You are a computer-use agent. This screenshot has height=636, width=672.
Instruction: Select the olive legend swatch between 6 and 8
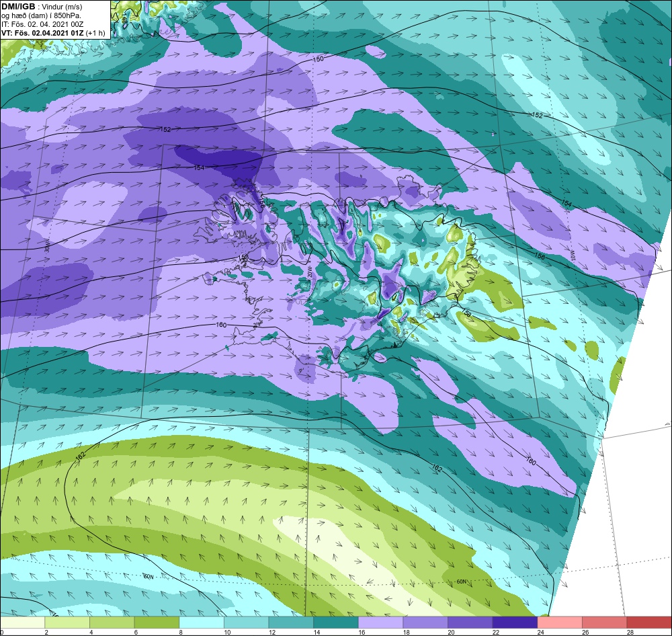click(157, 622)
